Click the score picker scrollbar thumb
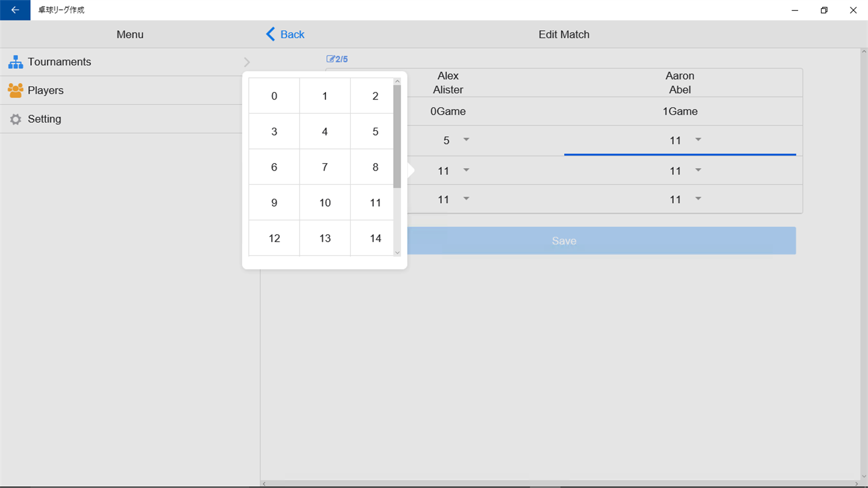Viewport: 868px width, 488px height. click(397, 137)
